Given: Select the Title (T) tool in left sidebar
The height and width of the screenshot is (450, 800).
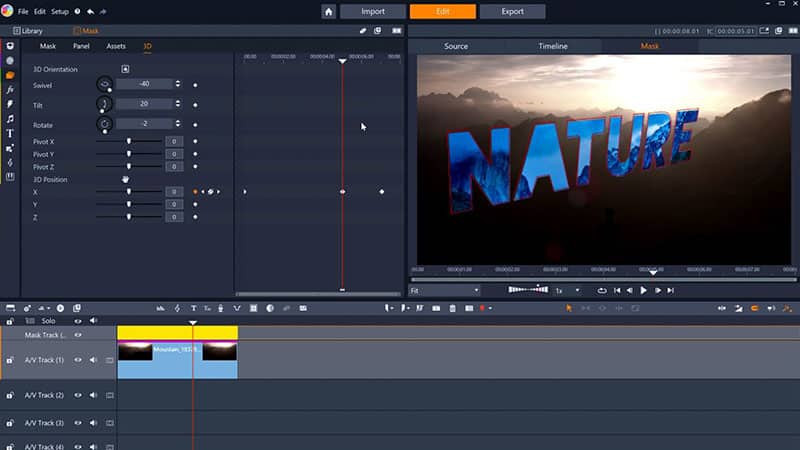Looking at the screenshot, I should click(x=10, y=133).
